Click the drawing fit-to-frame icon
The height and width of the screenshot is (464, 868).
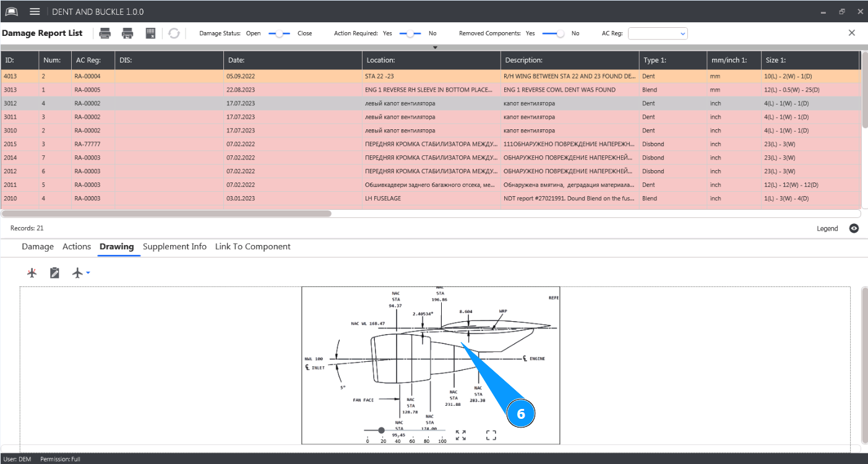(491, 436)
